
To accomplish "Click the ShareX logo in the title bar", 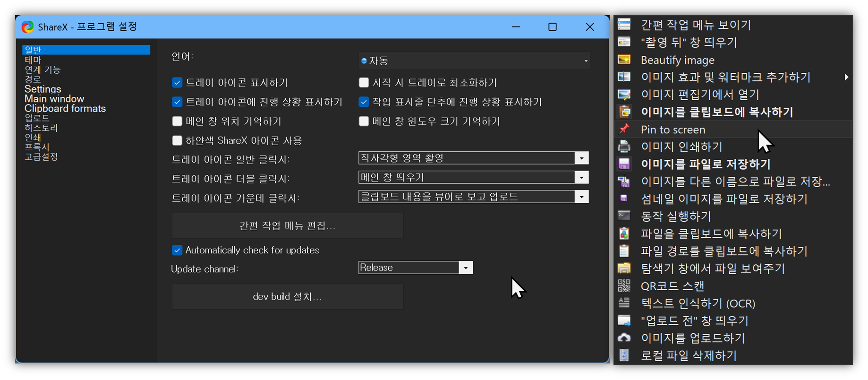I will click(x=28, y=27).
